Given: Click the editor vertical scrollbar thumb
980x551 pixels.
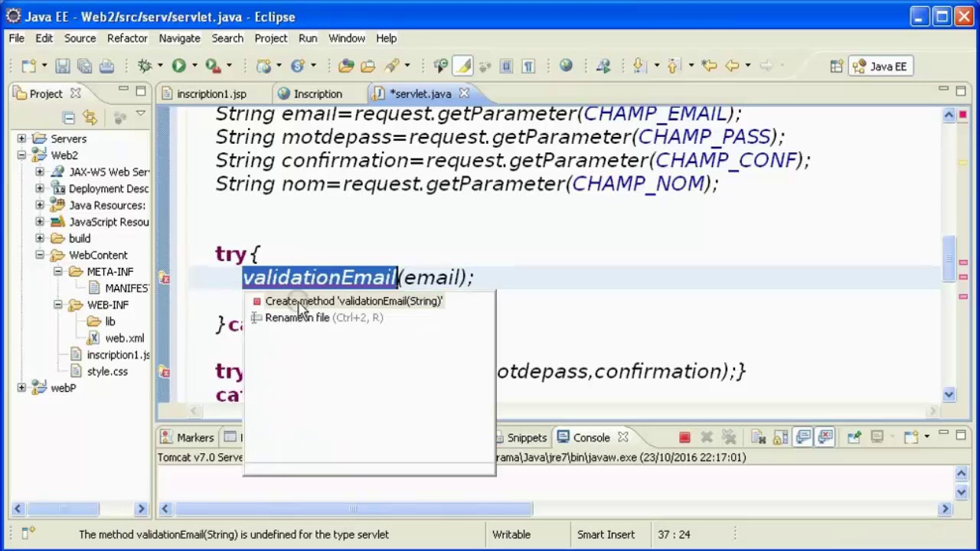Looking at the screenshot, I should pyautogui.click(x=949, y=259).
